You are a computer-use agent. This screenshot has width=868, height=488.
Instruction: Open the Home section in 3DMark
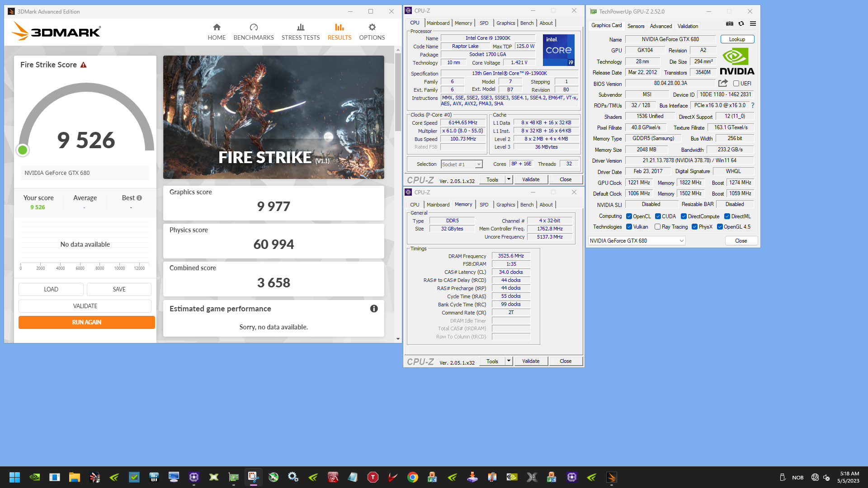pyautogui.click(x=217, y=32)
